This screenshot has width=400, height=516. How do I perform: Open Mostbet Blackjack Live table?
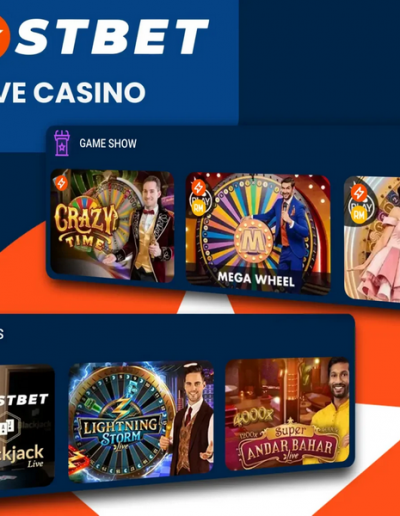click(x=27, y=426)
